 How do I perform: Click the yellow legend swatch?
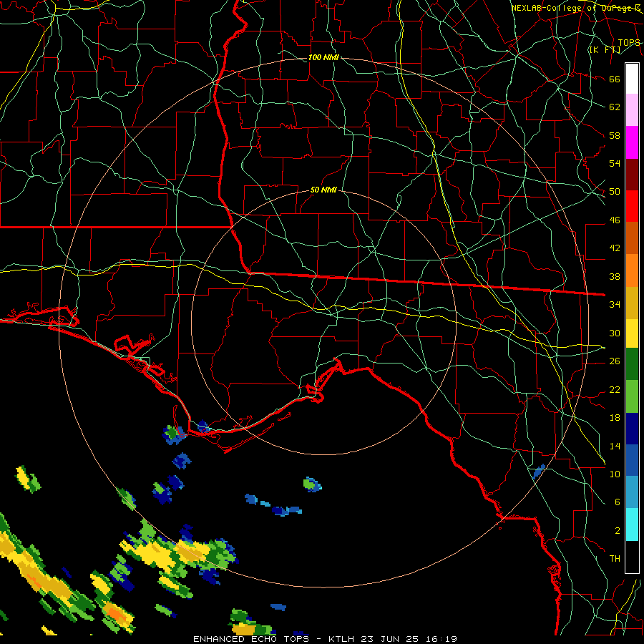tap(632, 333)
